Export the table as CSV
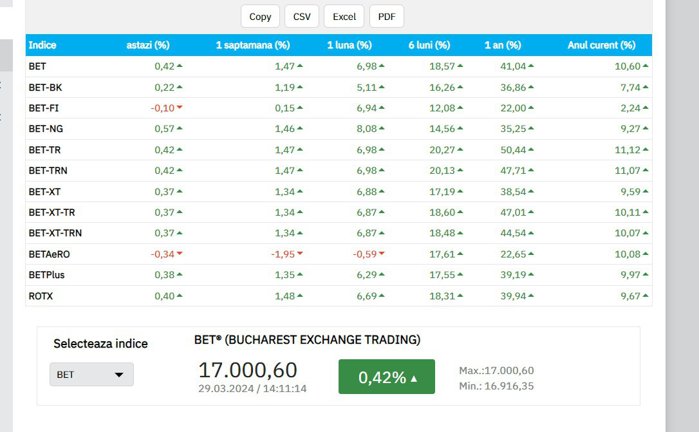The height and width of the screenshot is (432, 699). point(300,16)
